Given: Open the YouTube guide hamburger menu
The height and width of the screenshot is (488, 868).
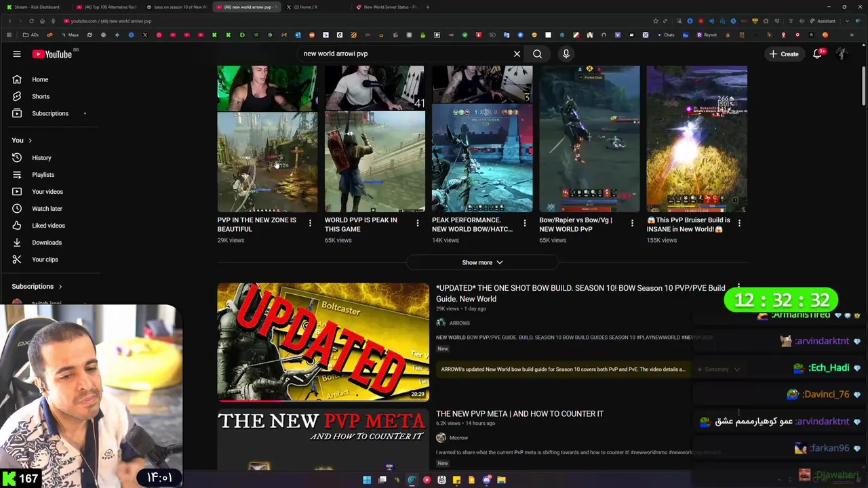Looking at the screenshot, I should coord(16,54).
